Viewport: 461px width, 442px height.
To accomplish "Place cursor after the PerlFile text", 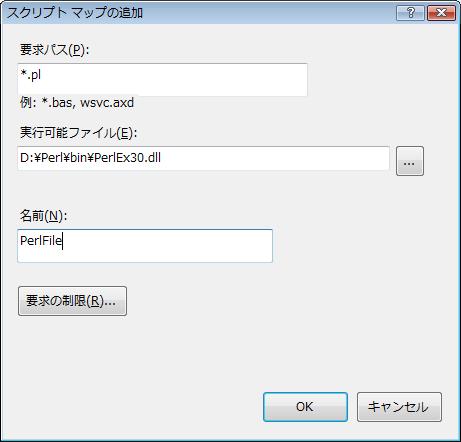I will coord(62,241).
